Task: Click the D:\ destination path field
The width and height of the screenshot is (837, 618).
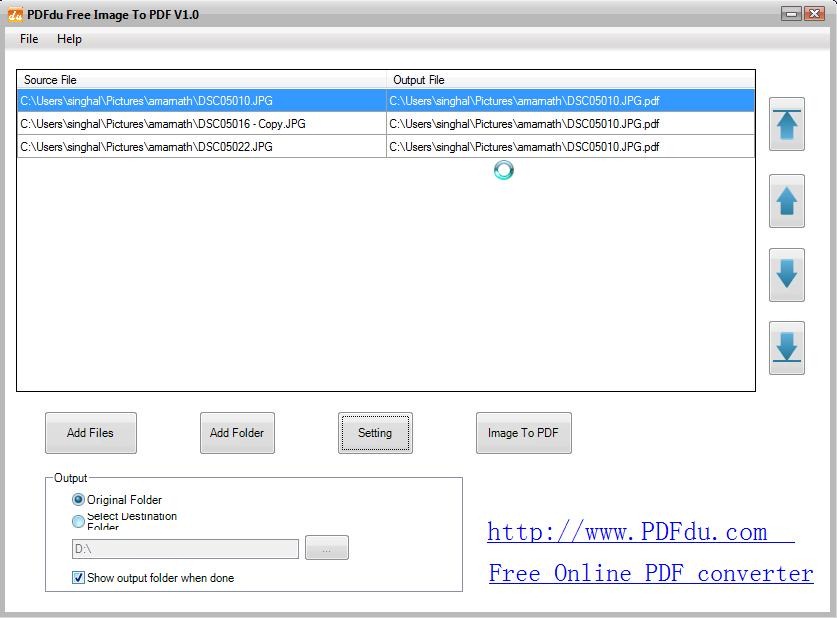Action: click(x=185, y=549)
